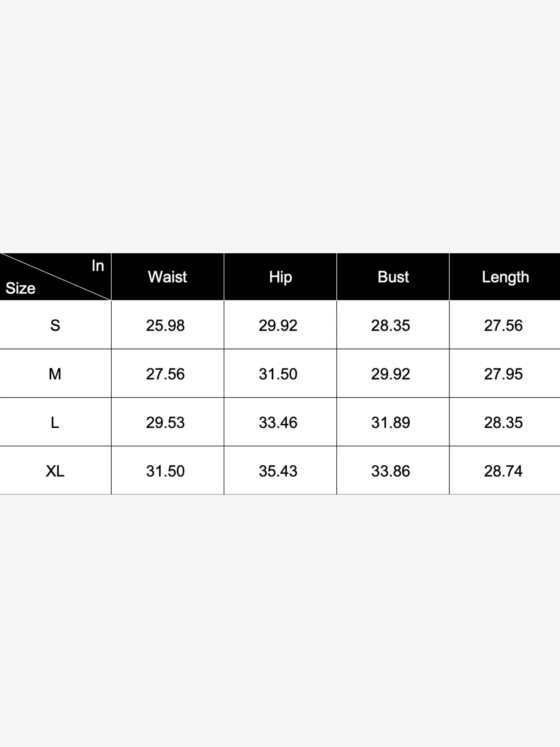Click the 25.98 waist value for S
Screen dimensions: 560x747
tap(165, 325)
